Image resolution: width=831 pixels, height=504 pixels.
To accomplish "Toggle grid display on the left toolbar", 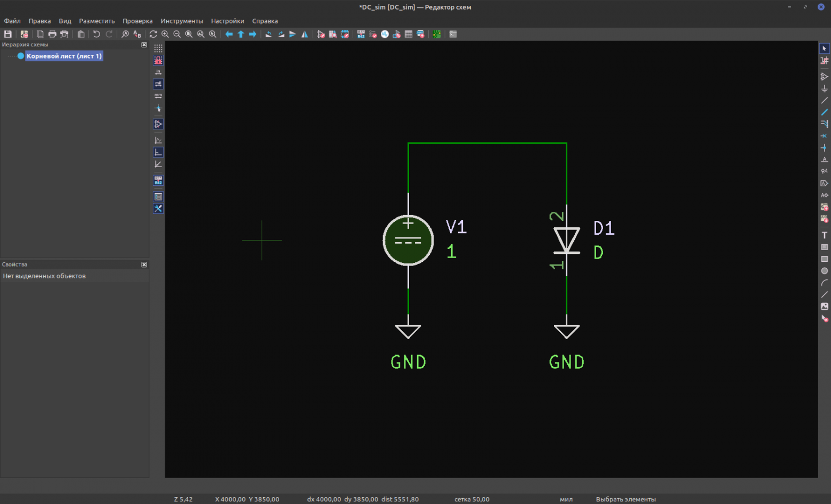I will 158,48.
